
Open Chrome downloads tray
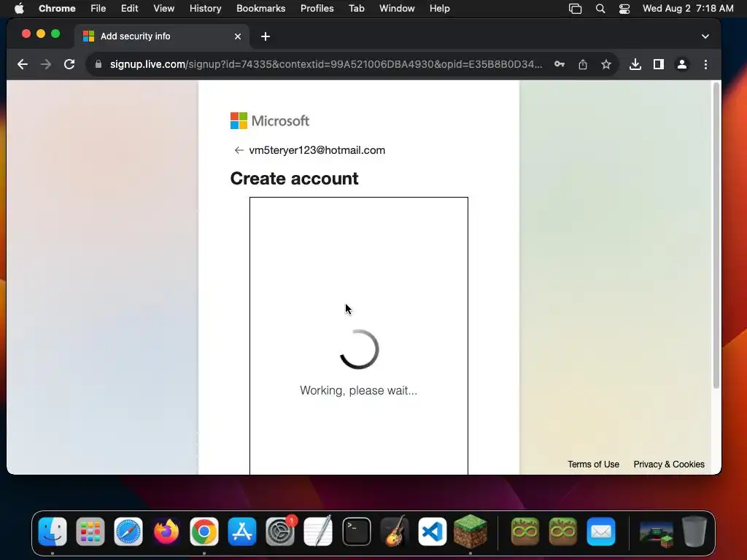pos(635,64)
